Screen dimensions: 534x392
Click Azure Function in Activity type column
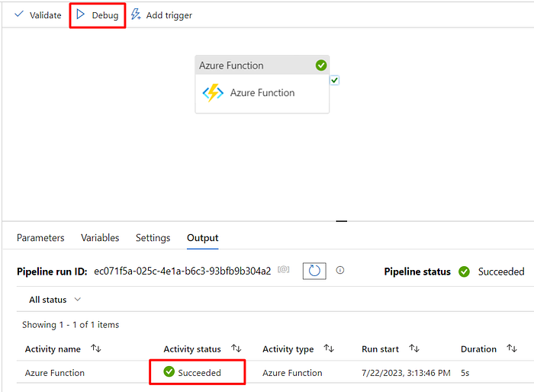coord(292,373)
